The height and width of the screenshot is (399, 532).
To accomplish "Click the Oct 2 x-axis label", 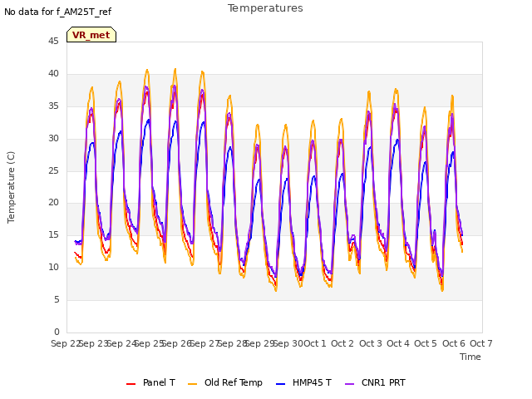I will click(342, 343).
